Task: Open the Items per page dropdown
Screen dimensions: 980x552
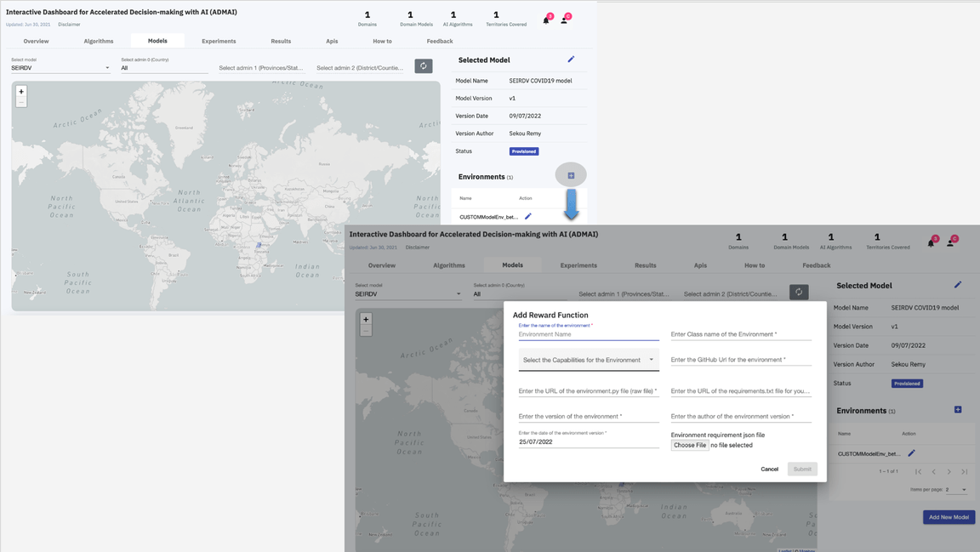Action: (956, 489)
